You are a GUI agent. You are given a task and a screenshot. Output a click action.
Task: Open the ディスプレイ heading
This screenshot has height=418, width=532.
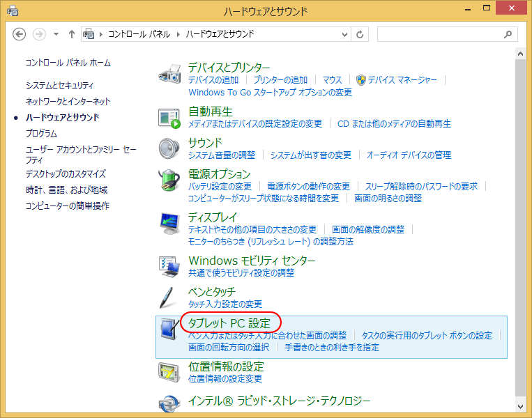point(213,217)
